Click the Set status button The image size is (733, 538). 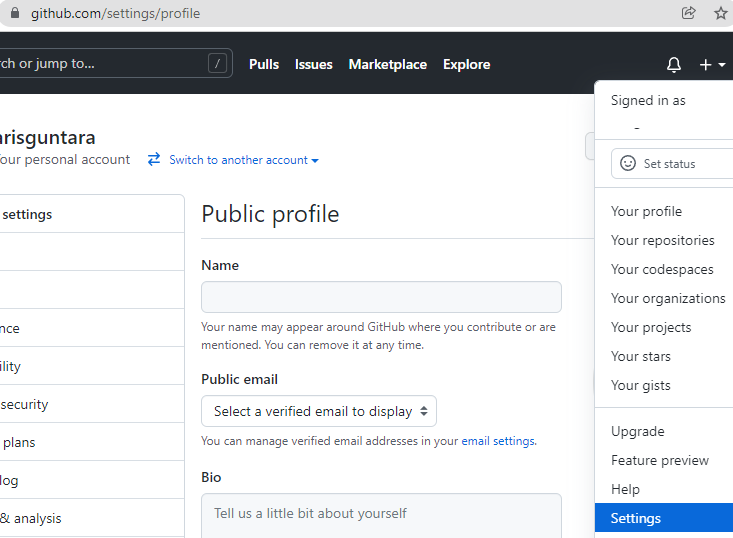[x=672, y=164]
